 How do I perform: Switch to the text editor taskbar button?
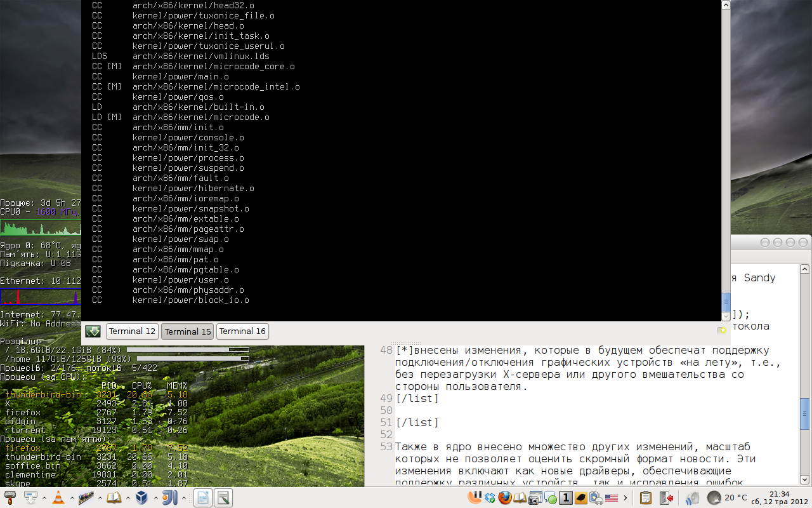click(224, 498)
